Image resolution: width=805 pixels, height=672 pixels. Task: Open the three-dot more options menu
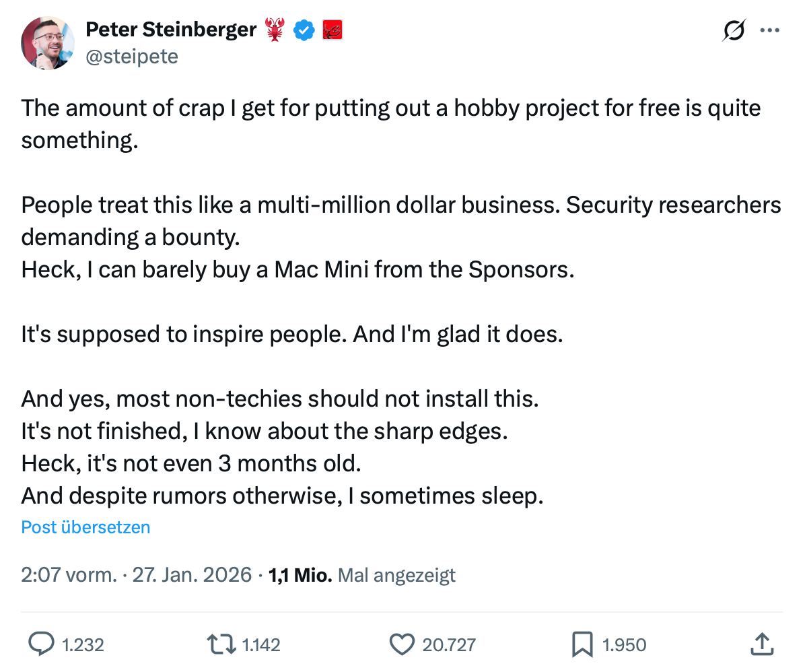point(770,30)
